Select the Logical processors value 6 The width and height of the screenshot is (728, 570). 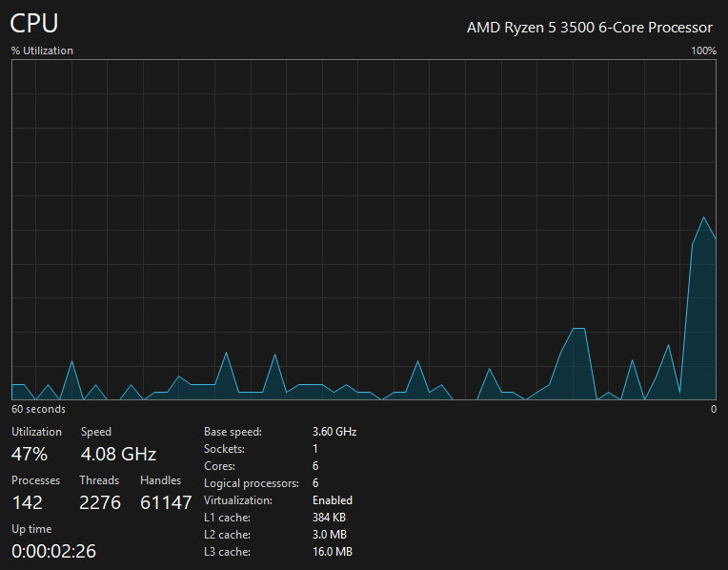point(315,483)
